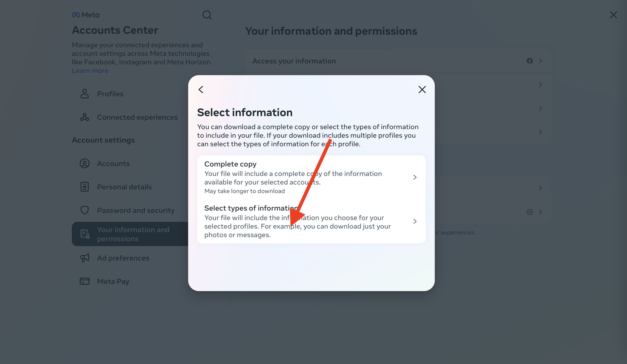
Task: Open the Accounts settings menu item
Action: point(113,164)
